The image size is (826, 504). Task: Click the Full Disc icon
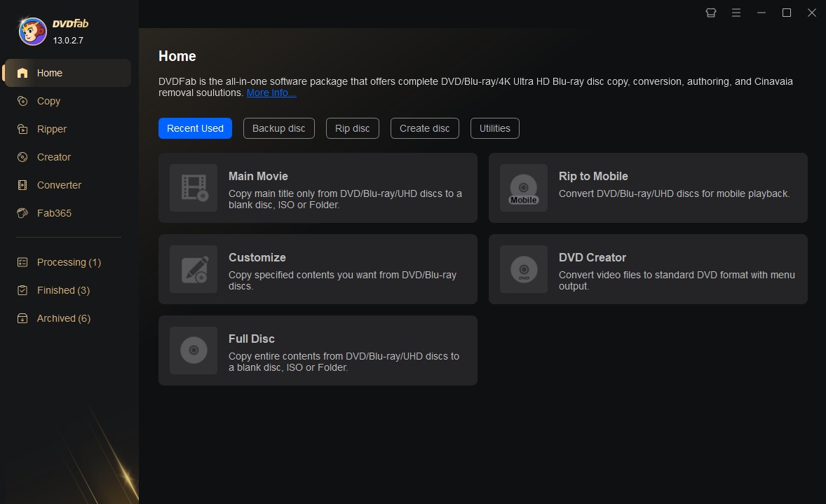(x=194, y=350)
